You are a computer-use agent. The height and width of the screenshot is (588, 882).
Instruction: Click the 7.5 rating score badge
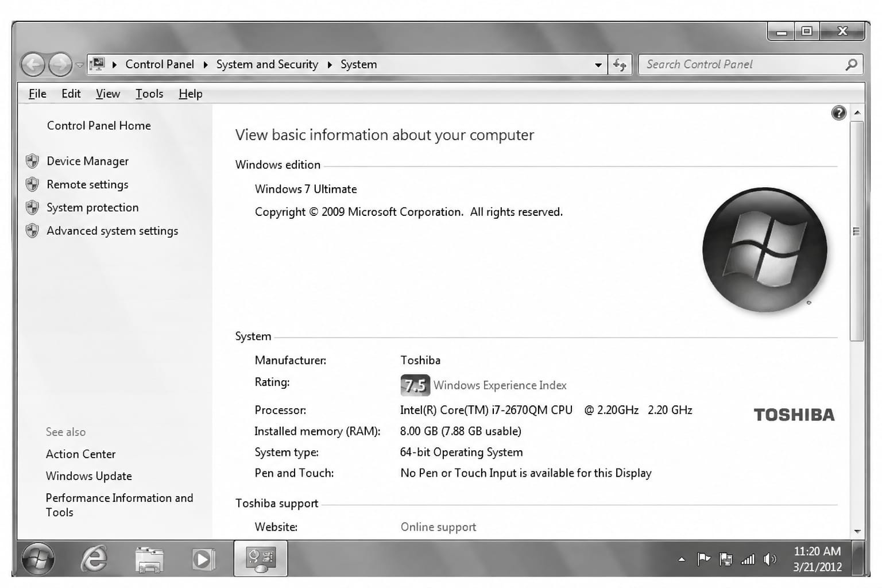coord(415,385)
